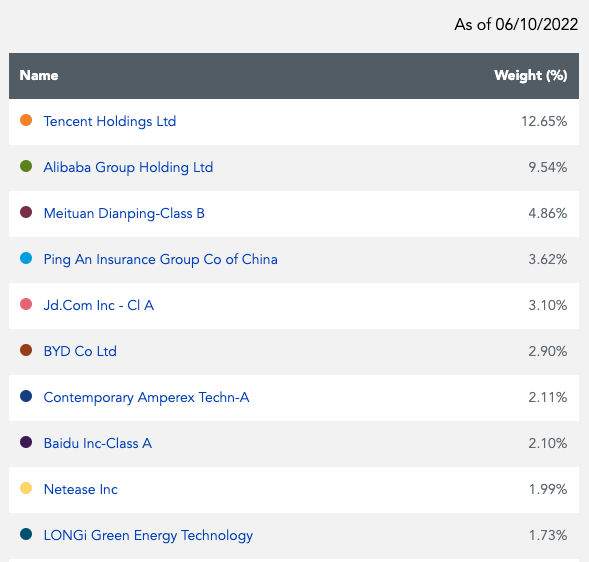
Task: Select the 1.73% weight value
Action: click(x=548, y=536)
